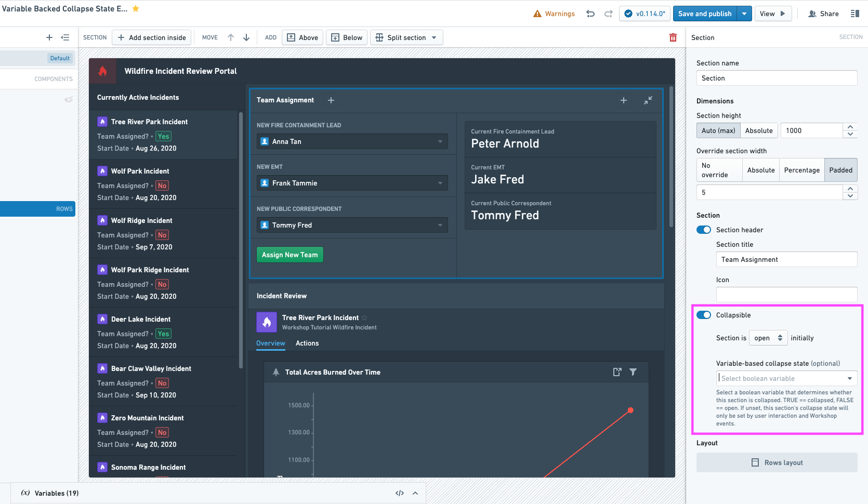
Task: Select Auto (max) section height
Action: pos(718,130)
